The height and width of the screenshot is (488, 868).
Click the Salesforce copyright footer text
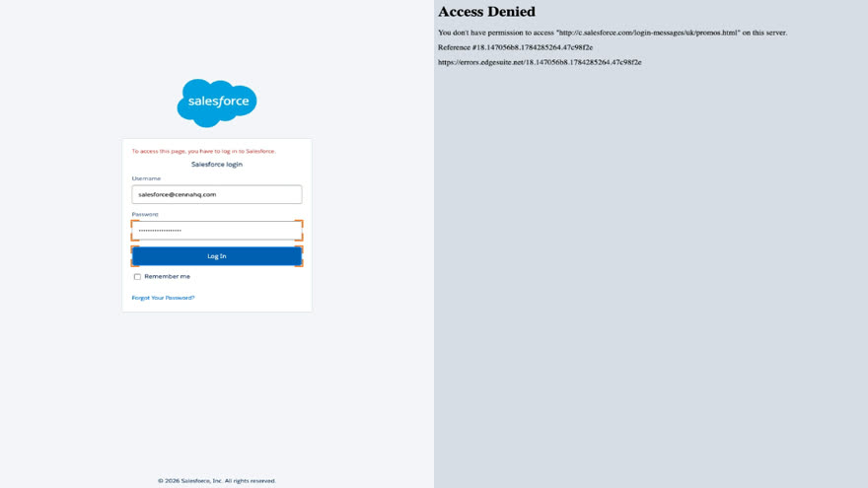217,481
